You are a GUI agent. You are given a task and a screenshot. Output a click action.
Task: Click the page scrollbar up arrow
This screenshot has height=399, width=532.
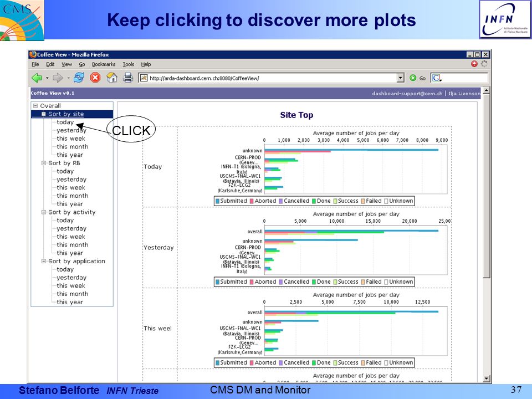(x=486, y=90)
